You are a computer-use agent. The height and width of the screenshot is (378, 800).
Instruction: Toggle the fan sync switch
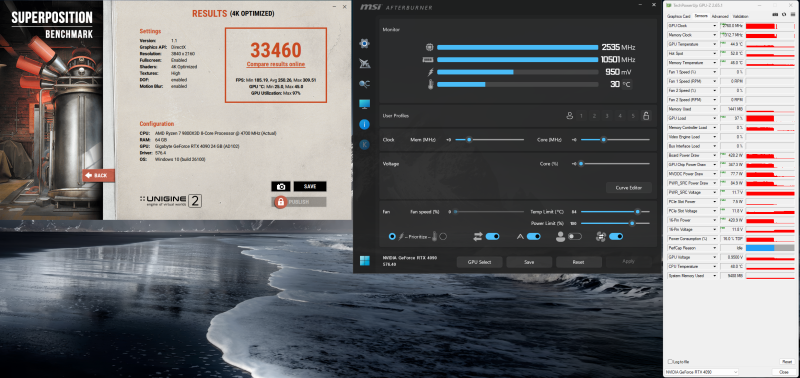pyautogui.click(x=616, y=236)
